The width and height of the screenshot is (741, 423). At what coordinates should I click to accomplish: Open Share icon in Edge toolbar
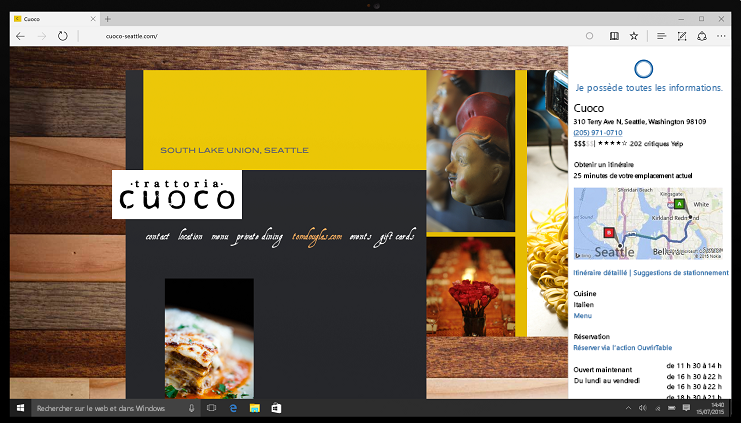[x=702, y=36]
